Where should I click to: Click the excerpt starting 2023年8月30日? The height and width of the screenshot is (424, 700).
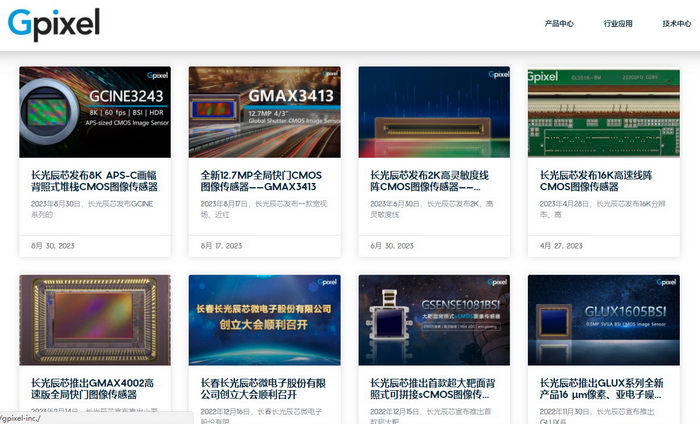click(x=92, y=209)
